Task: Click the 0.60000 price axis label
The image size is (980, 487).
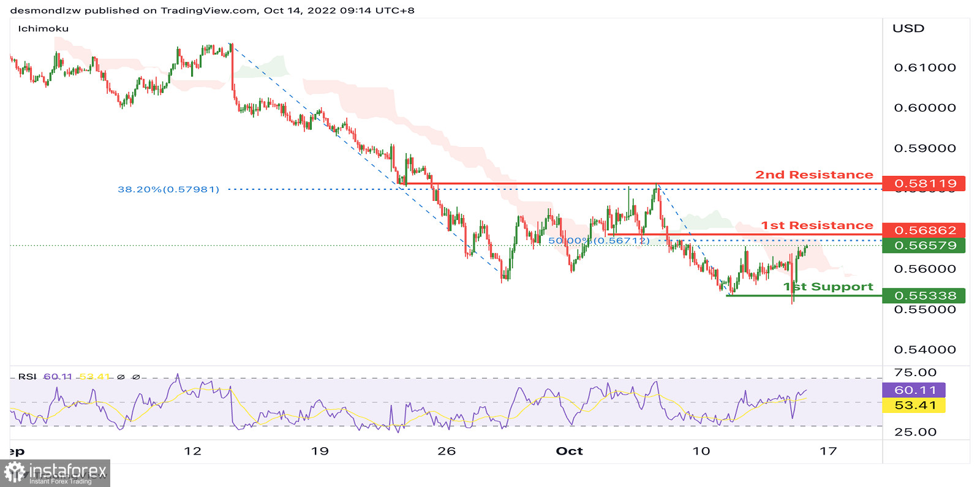Action: (x=925, y=108)
